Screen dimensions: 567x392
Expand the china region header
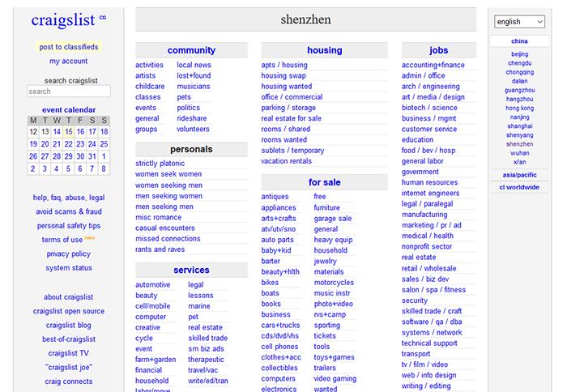(519, 41)
